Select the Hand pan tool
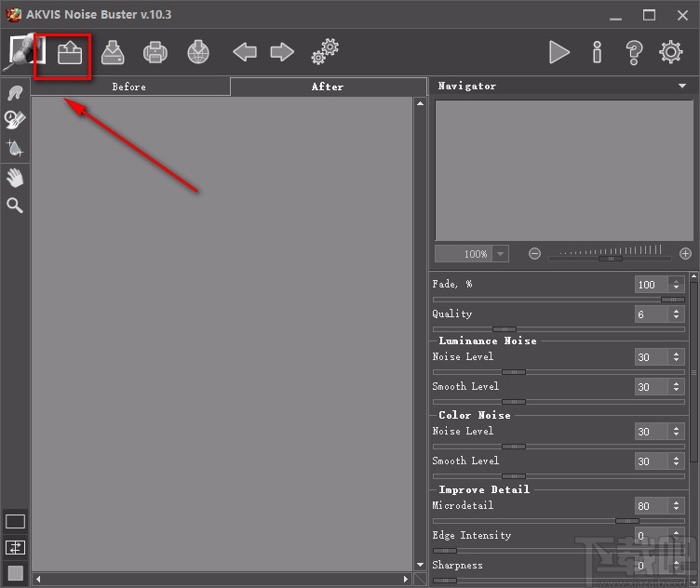Screen dimensions: 700x588 pyautogui.click(x=15, y=178)
